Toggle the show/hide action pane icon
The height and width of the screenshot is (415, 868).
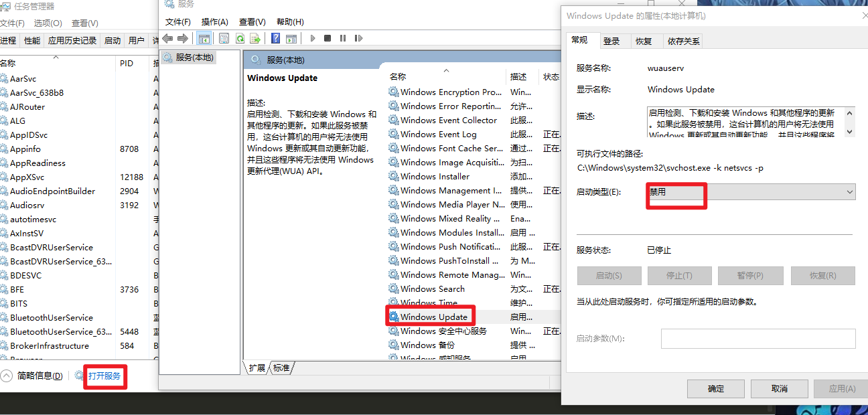(291, 38)
